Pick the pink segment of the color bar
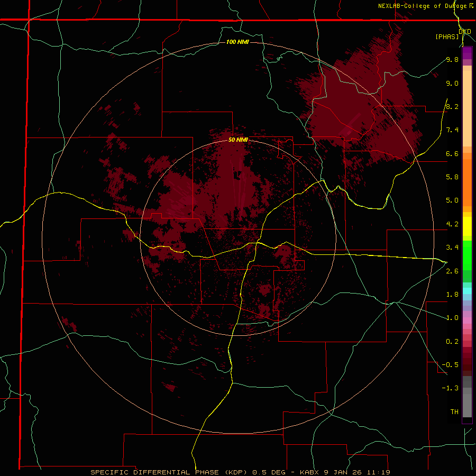 [467, 321]
